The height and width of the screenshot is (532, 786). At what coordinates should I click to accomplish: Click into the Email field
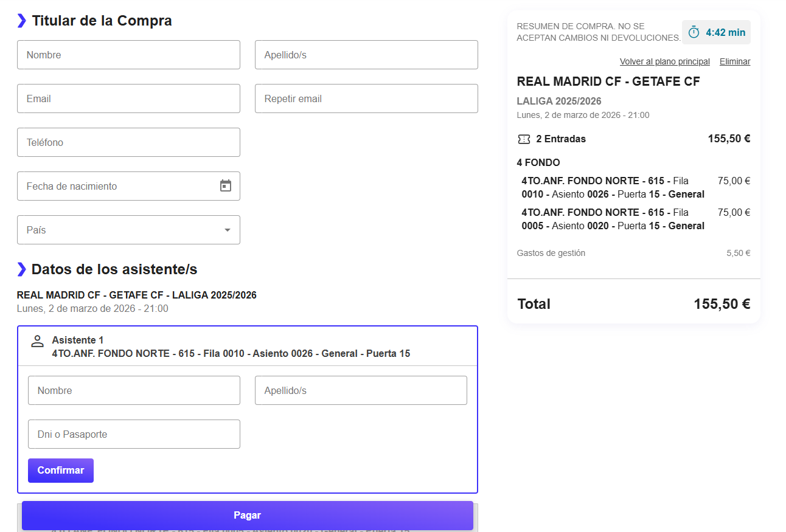[128, 98]
